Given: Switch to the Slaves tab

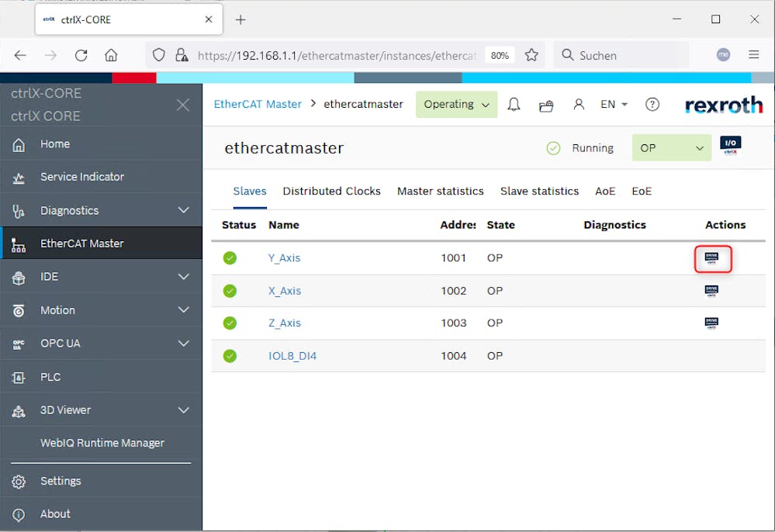Looking at the screenshot, I should 250,192.
